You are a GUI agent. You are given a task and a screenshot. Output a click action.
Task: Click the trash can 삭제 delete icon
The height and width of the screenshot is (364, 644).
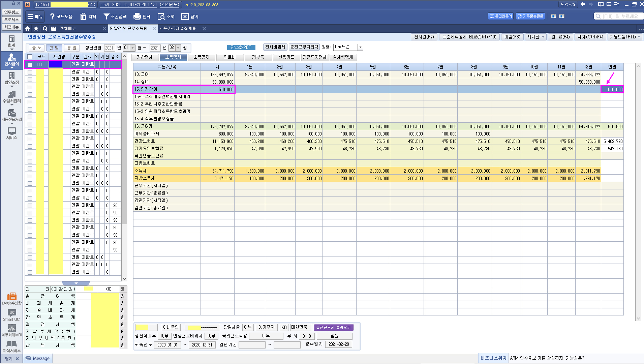(83, 17)
